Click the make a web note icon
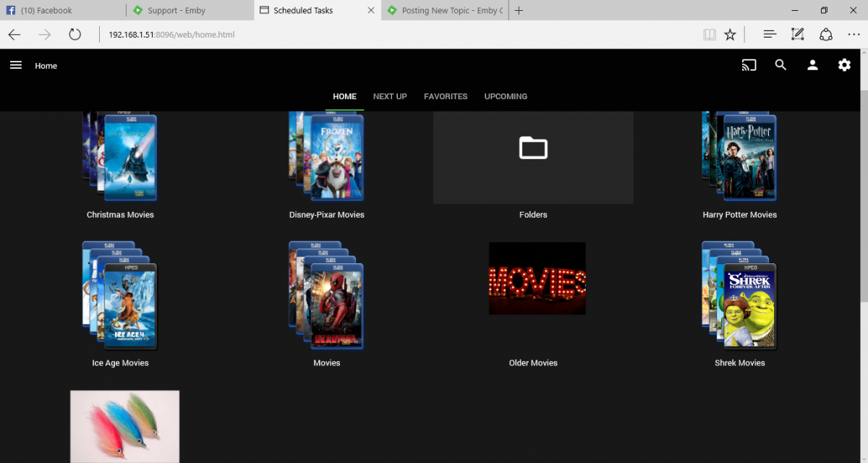The image size is (868, 463). [x=798, y=34]
